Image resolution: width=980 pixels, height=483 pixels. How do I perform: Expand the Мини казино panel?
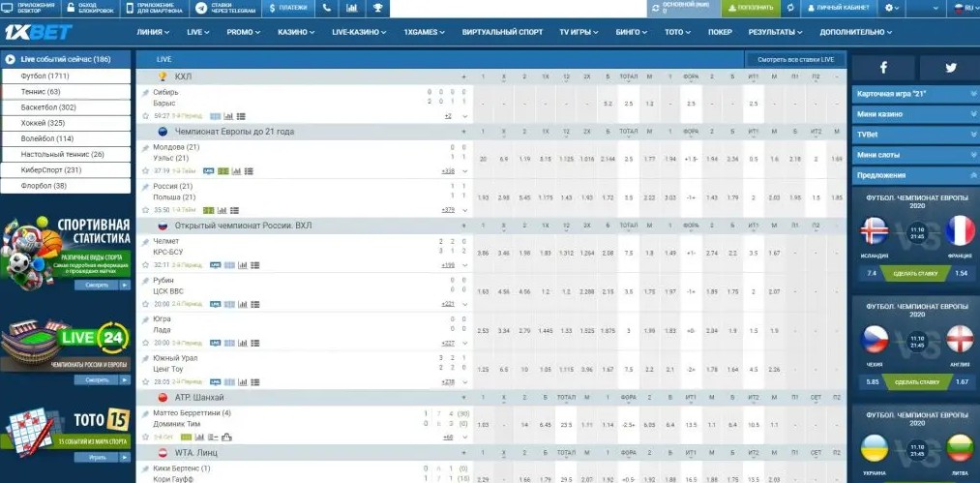(x=915, y=114)
